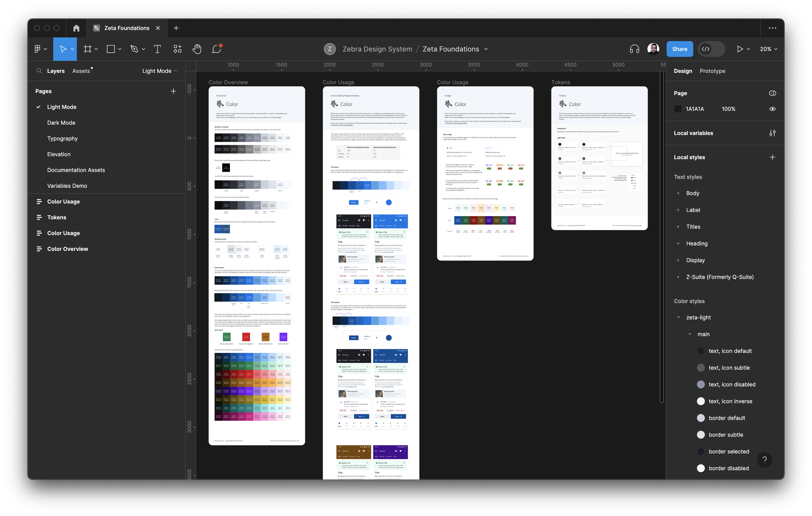Select the Dark Mode page
Viewport: 812px width, 516px height.
(61, 123)
